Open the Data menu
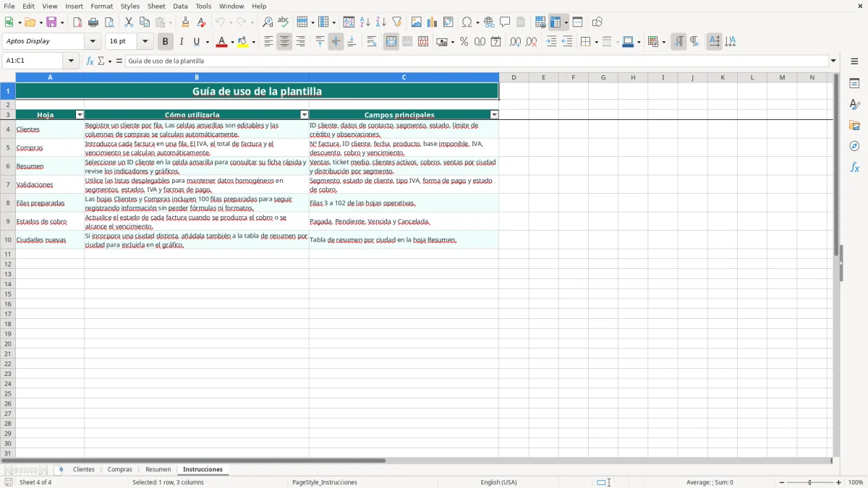Screen dimensions: 868x488 [x=180, y=6]
